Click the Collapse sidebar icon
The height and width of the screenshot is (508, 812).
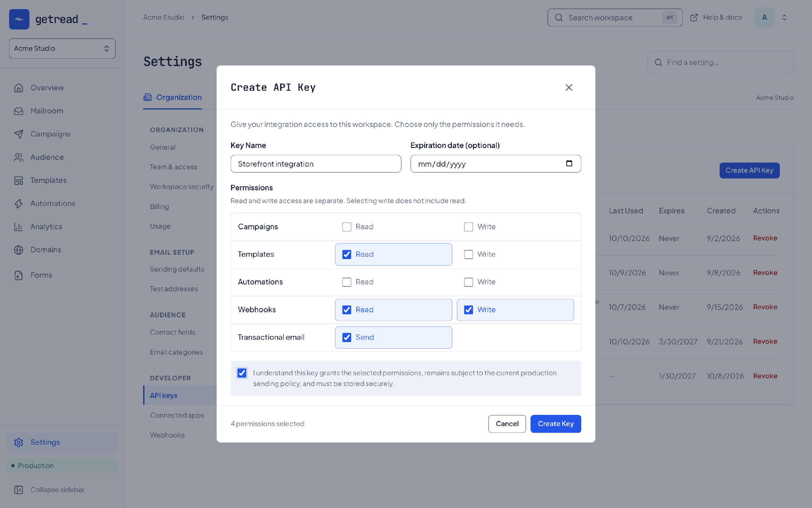[19, 490]
